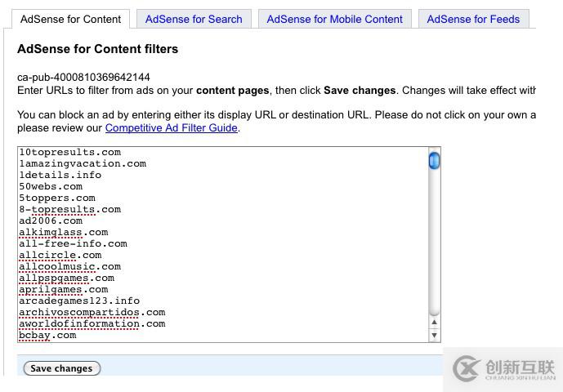Click the scrollbar thumb in URL list

pyautogui.click(x=434, y=160)
